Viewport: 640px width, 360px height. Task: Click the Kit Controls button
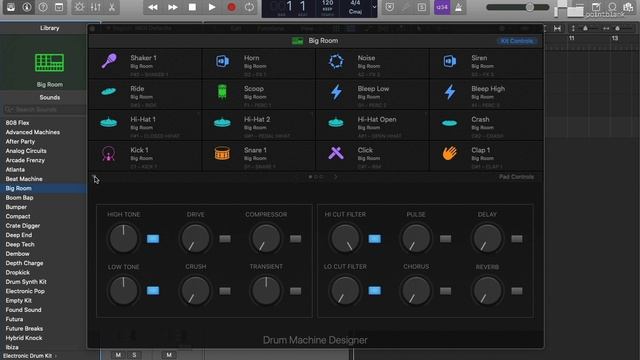pyautogui.click(x=517, y=41)
